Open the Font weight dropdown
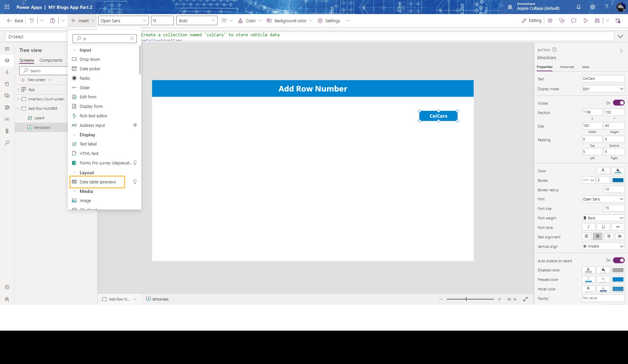This screenshot has width=628, height=364. click(602, 218)
